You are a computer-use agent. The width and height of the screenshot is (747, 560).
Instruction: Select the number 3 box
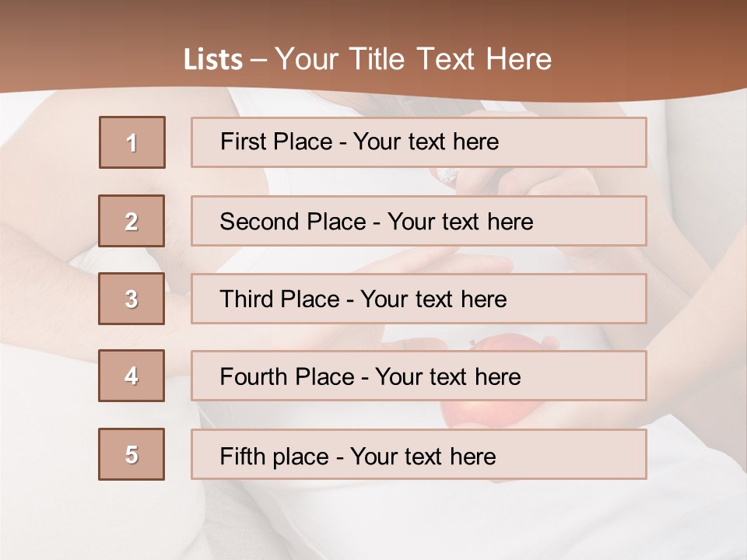coord(132,299)
